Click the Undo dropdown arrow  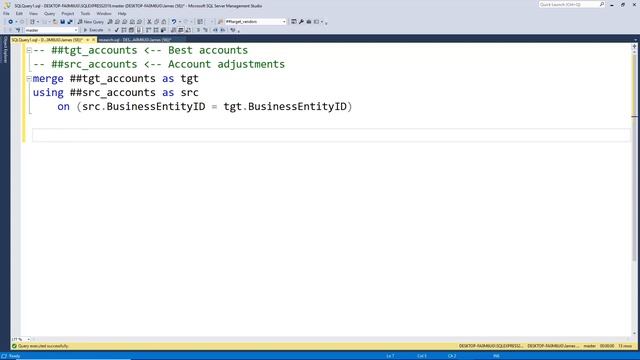click(180, 22)
